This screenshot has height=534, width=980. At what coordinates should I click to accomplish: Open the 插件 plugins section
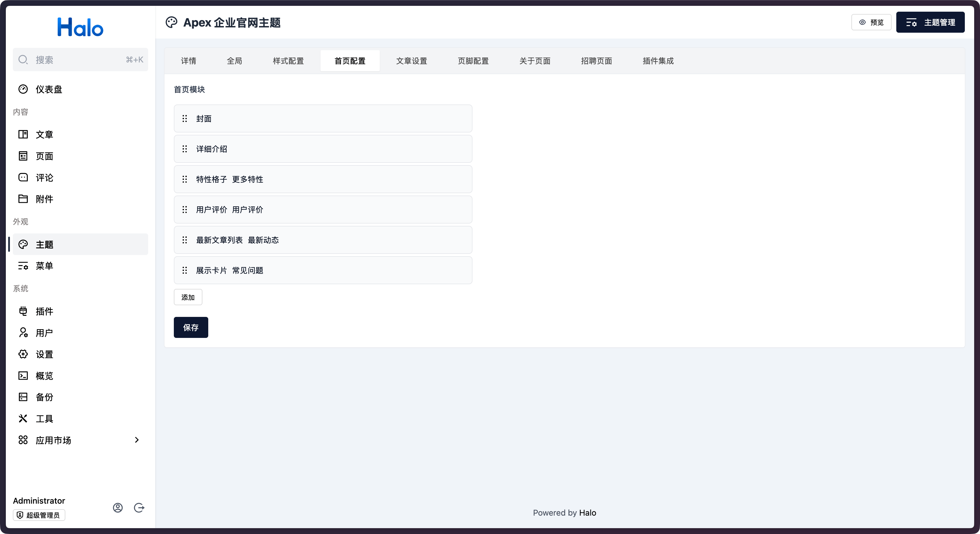point(45,311)
